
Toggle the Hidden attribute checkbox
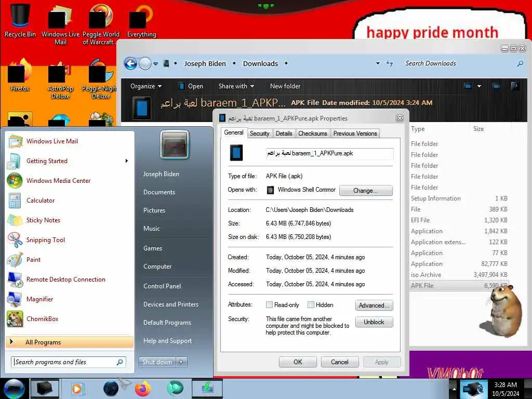coord(311,304)
